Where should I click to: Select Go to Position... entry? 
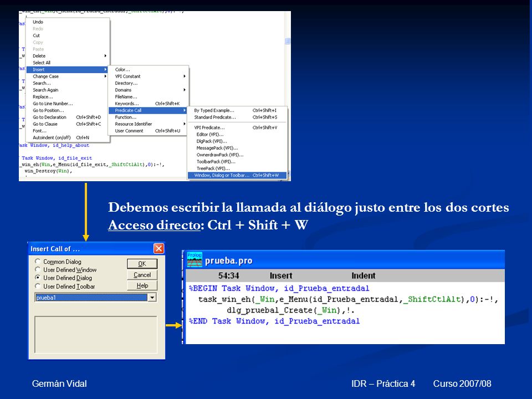pos(68,110)
